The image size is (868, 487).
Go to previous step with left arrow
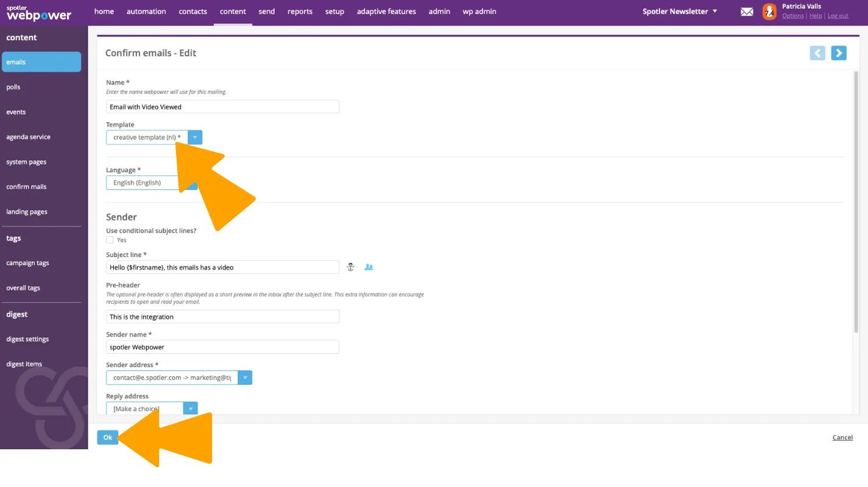coord(817,53)
